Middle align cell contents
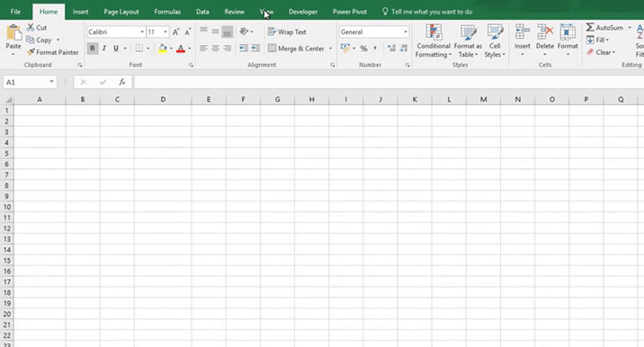The image size is (644, 347). tap(215, 31)
